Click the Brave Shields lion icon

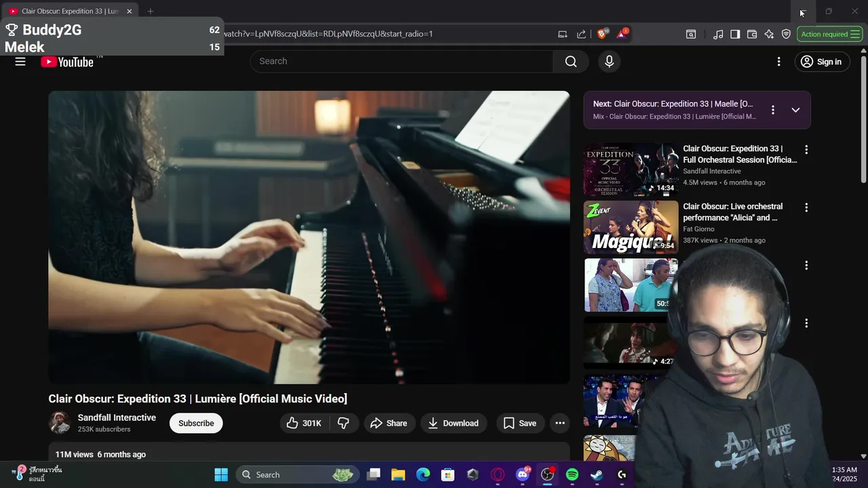(602, 34)
